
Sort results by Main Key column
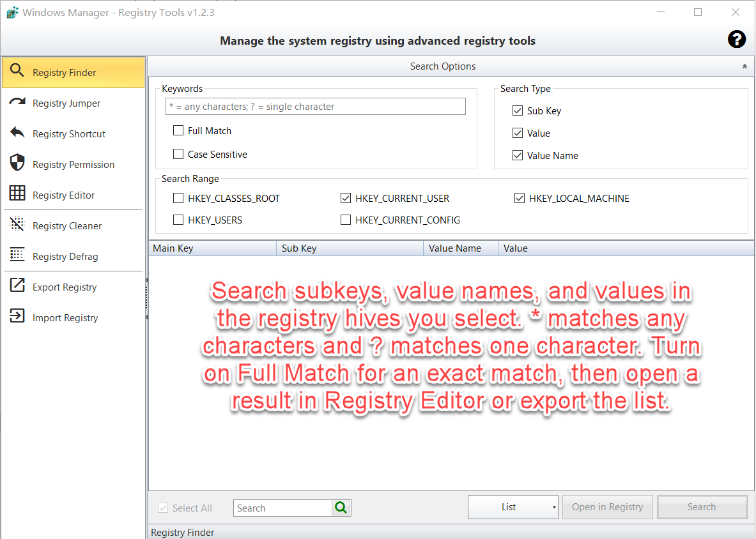[212, 248]
